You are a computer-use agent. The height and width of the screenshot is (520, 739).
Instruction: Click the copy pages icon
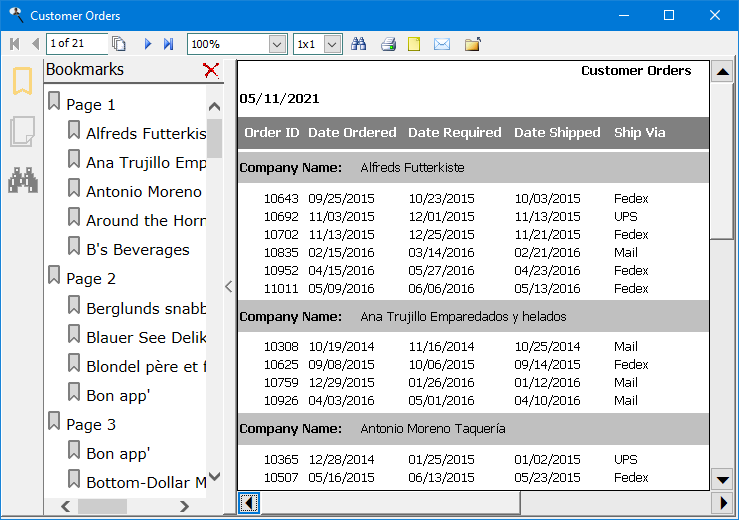(x=119, y=44)
